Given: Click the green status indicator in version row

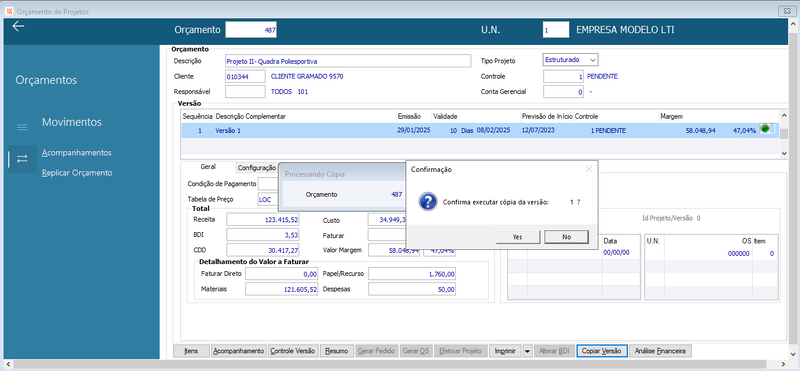Looking at the screenshot, I should 765,129.
